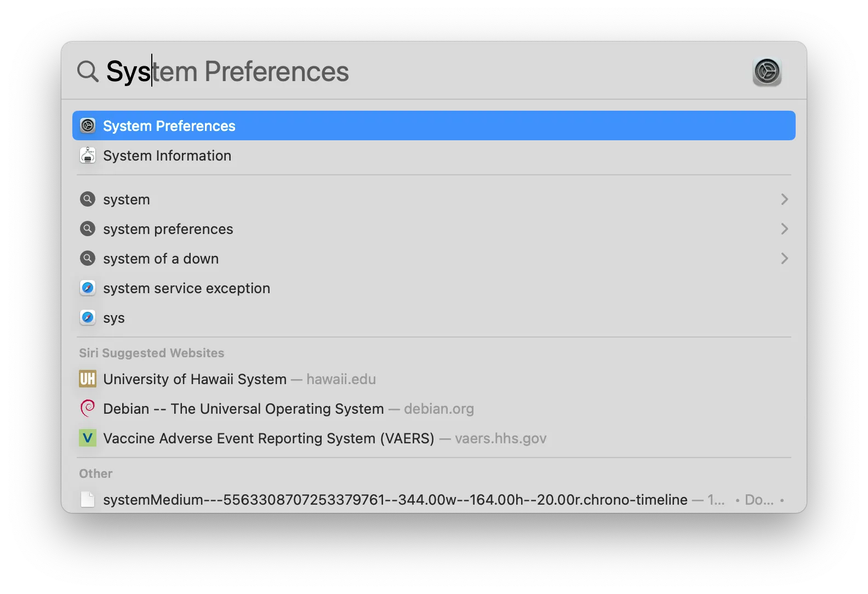Click the search icon beside 'system of a down'
Screen dimensions: 868x594
88,259
